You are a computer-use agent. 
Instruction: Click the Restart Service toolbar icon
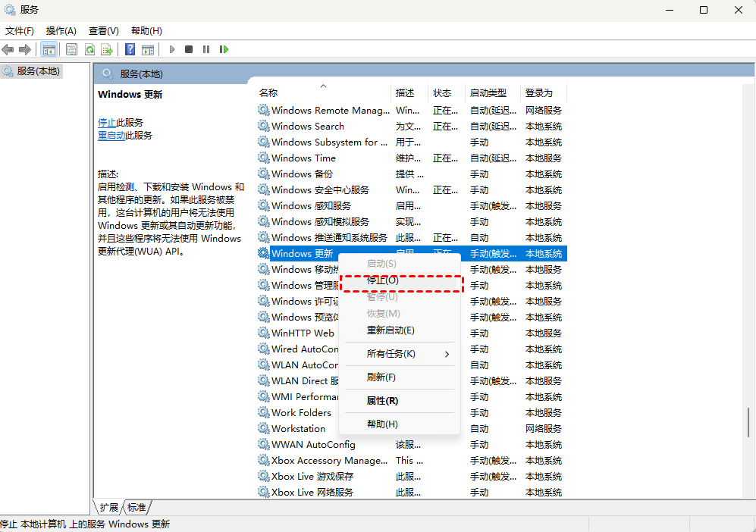(x=224, y=49)
